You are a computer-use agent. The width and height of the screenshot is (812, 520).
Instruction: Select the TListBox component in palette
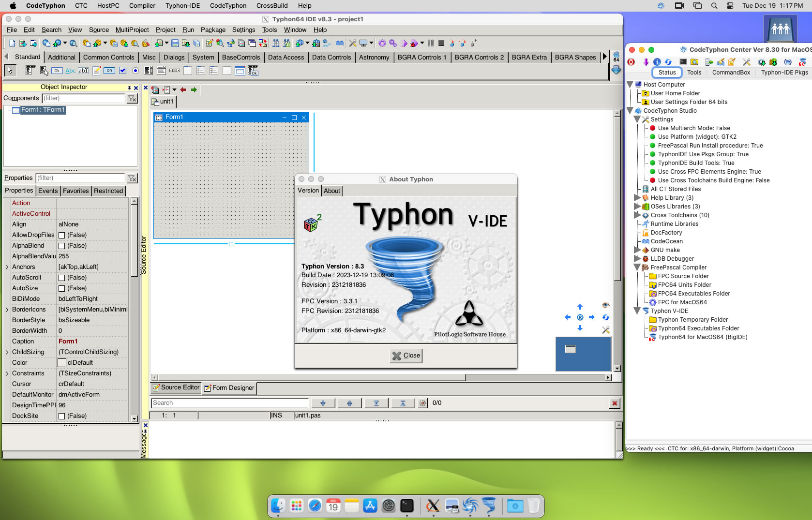point(149,71)
